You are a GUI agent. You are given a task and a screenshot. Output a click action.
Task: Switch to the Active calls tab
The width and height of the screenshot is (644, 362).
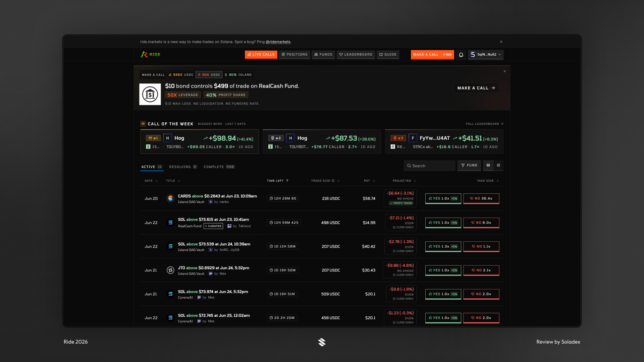click(152, 167)
